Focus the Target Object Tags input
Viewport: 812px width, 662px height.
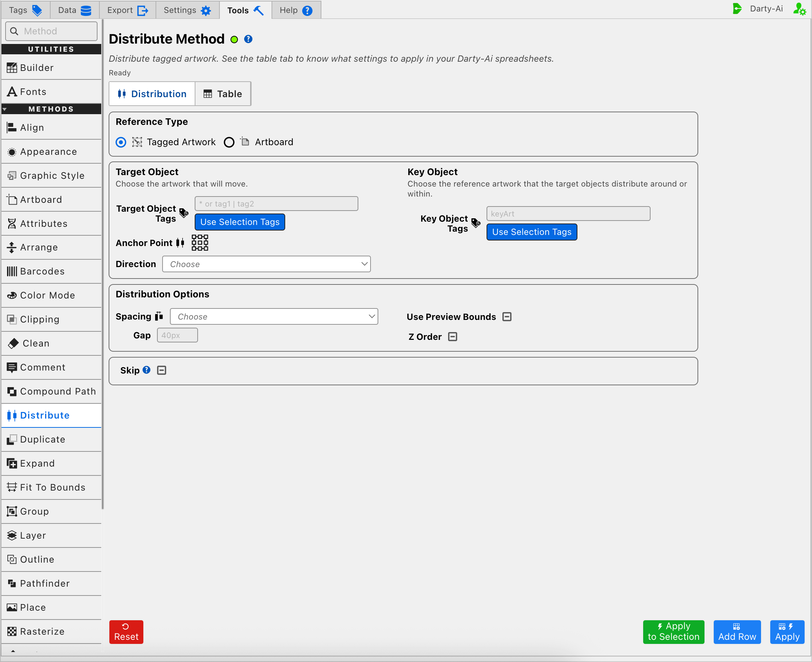(276, 204)
